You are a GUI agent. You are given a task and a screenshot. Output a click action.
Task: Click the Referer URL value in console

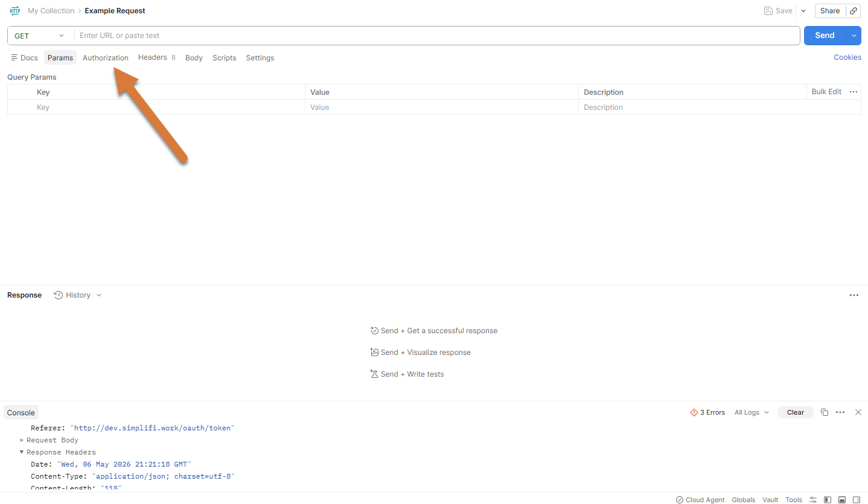pyautogui.click(x=152, y=428)
